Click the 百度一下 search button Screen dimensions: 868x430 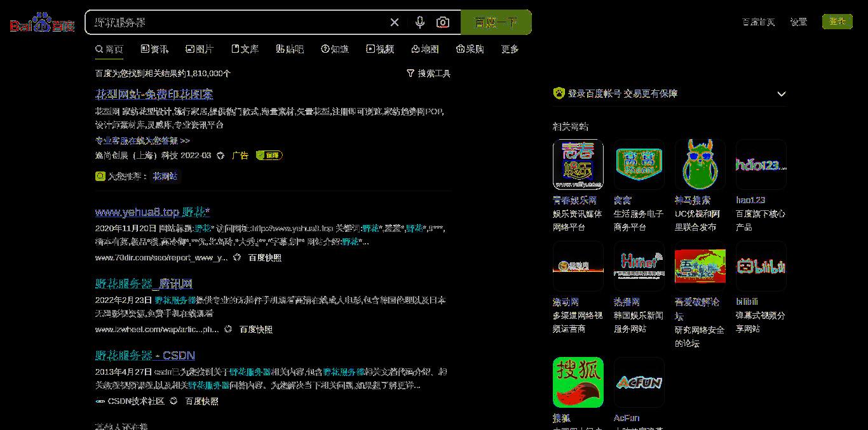pos(496,22)
